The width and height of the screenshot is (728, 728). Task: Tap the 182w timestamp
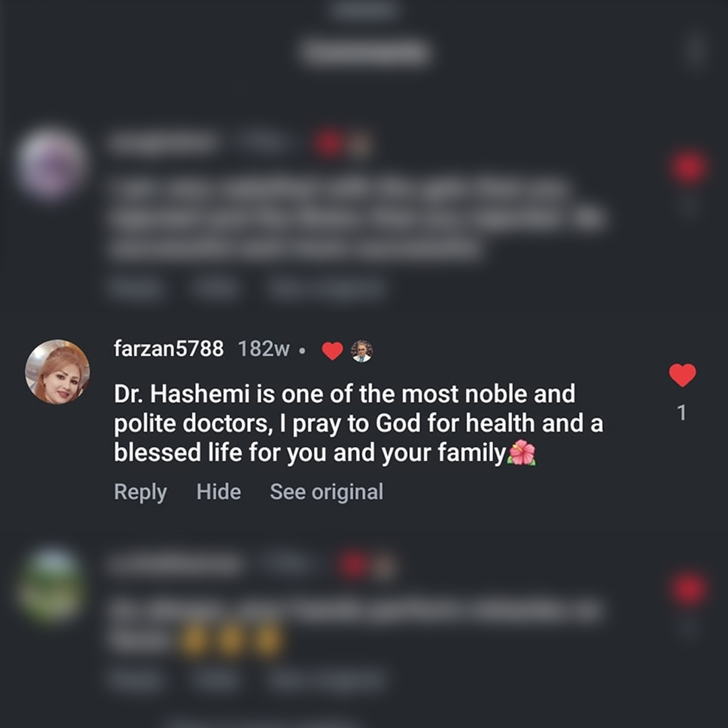tap(264, 349)
